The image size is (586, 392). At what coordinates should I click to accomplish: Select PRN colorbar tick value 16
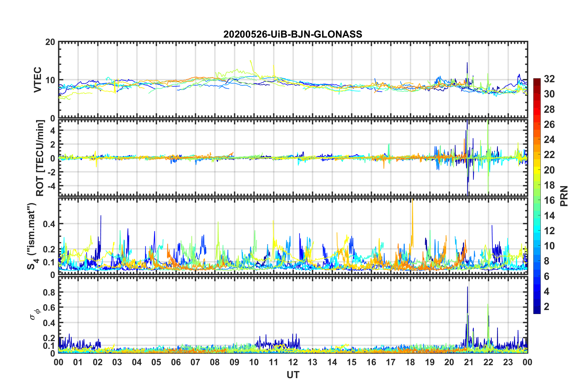(549, 200)
